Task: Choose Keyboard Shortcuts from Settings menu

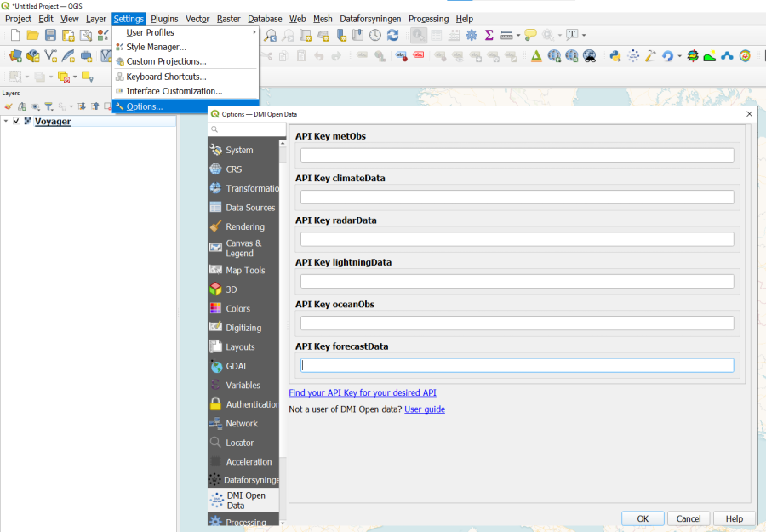Action: pos(166,77)
